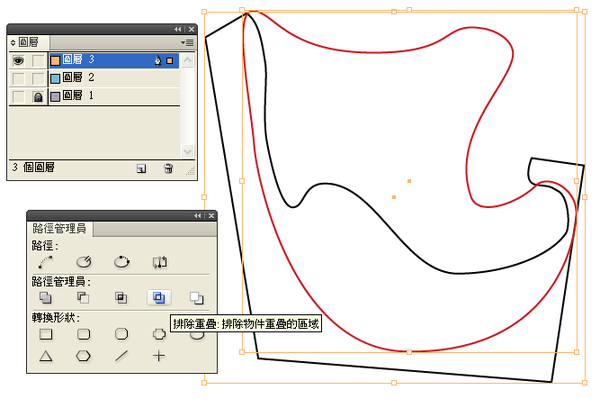Click the Open path icon
Image resolution: width=600 pixels, height=399 pixels.
click(84, 262)
